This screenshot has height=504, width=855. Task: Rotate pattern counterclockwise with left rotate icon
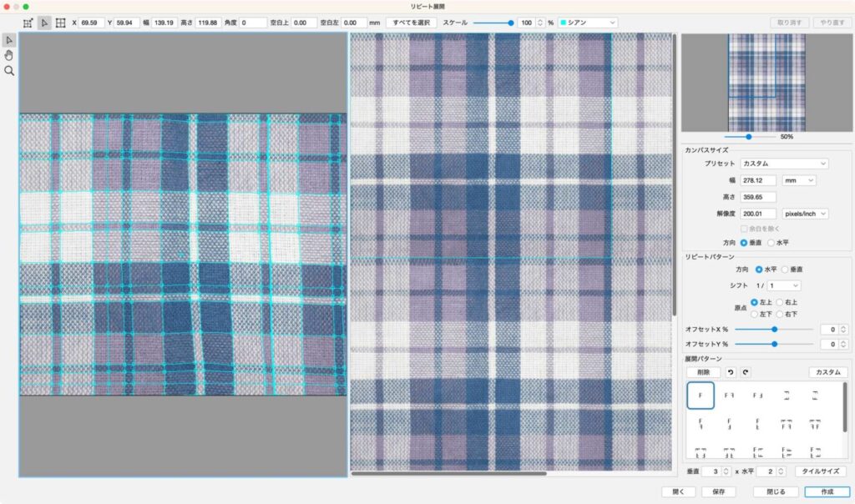pyautogui.click(x=731, y=372)
